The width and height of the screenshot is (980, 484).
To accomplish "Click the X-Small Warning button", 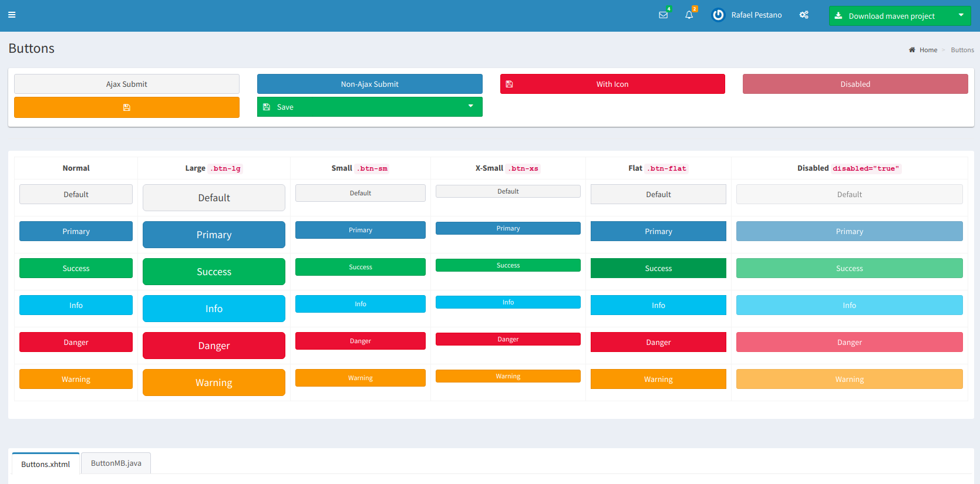I will tap(508, 376).
